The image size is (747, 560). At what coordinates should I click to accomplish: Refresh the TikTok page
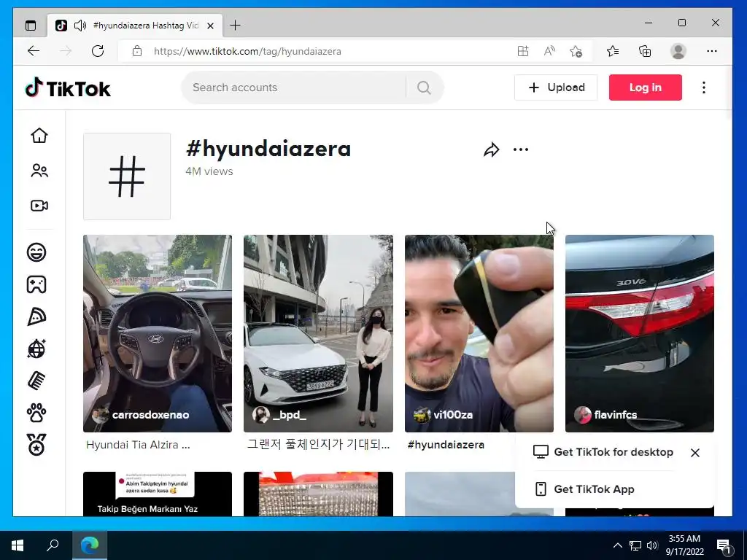98,51
